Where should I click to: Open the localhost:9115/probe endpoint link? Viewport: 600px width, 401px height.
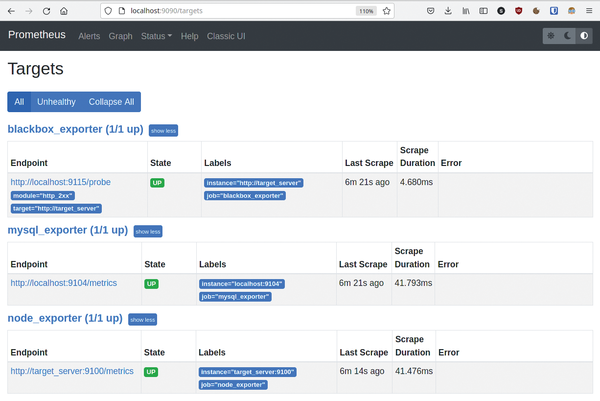point(60,182)
